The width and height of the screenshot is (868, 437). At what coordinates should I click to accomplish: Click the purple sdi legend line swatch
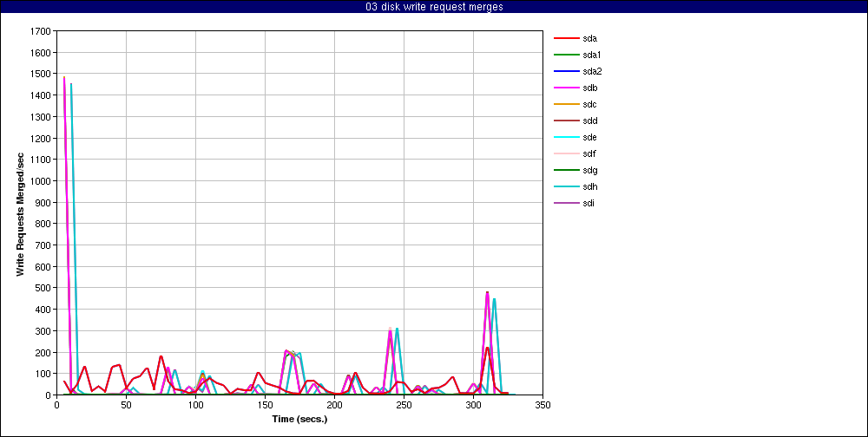coord(566,203)
